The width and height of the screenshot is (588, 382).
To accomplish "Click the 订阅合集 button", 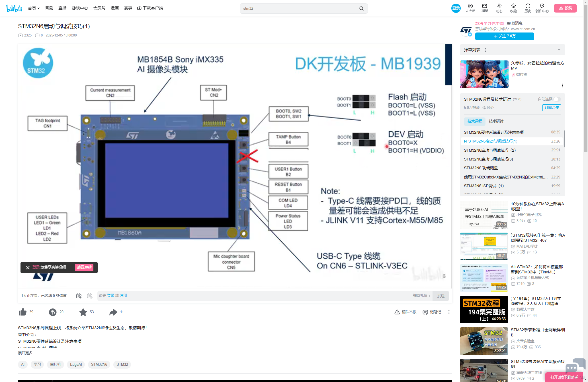I will click(x=552, y=108).
